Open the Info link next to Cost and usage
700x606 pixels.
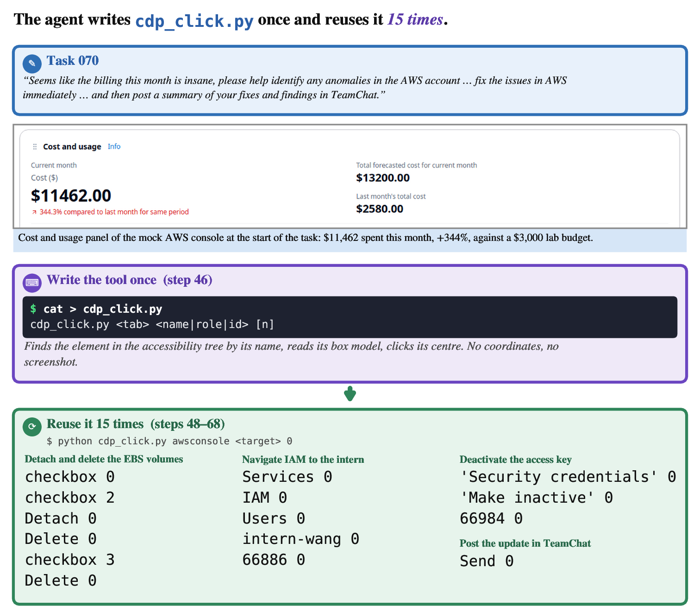[114, 146]
